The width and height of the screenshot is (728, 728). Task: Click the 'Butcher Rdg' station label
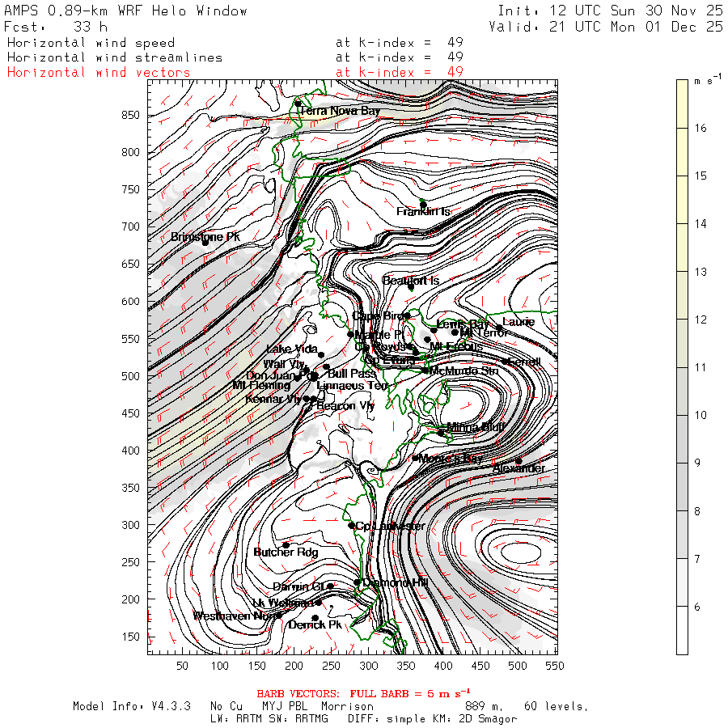(x=286, y=552)
